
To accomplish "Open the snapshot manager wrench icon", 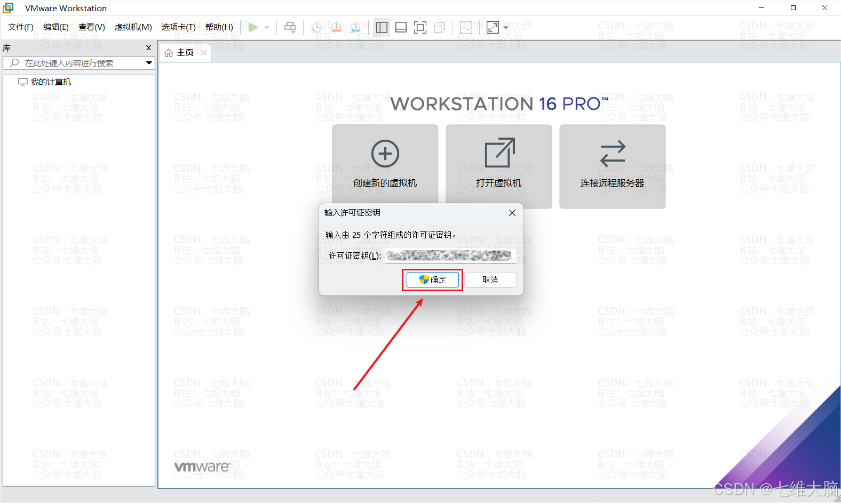I will click(355, 27).
